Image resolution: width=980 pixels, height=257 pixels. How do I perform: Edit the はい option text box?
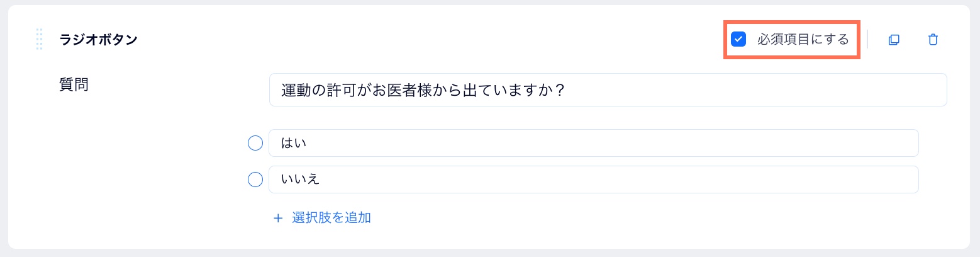click(593, 143)
